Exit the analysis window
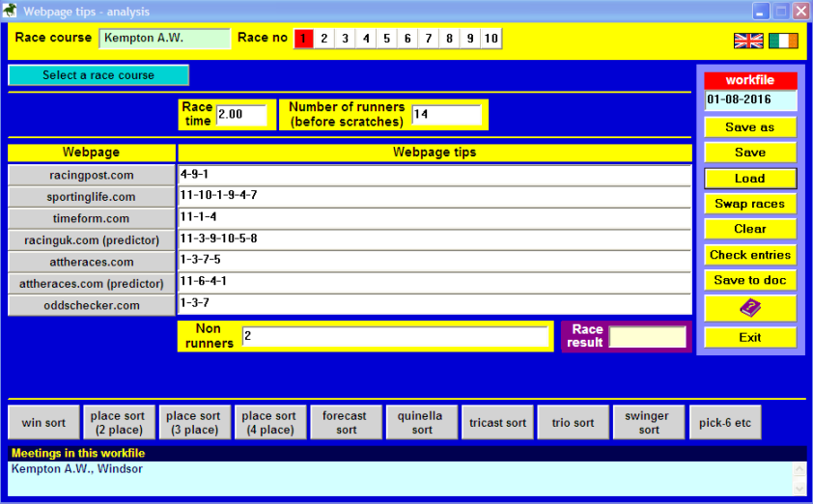This screenshot has width=813, height=504. pos(749,338)
